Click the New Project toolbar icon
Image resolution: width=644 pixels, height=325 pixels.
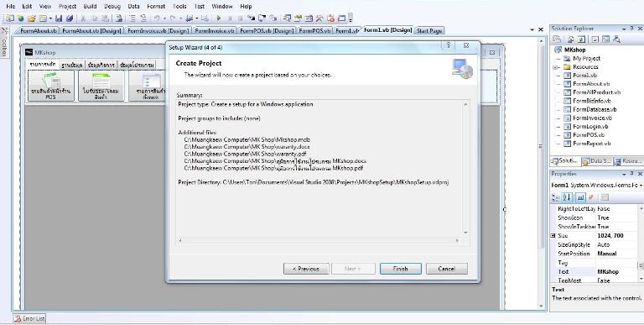[9, 18]
